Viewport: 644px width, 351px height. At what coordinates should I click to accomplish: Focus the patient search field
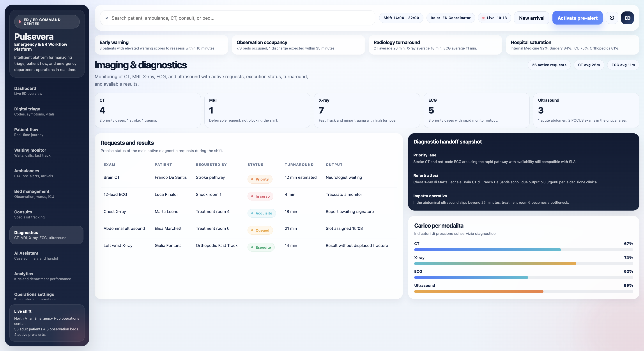(237, 18)
